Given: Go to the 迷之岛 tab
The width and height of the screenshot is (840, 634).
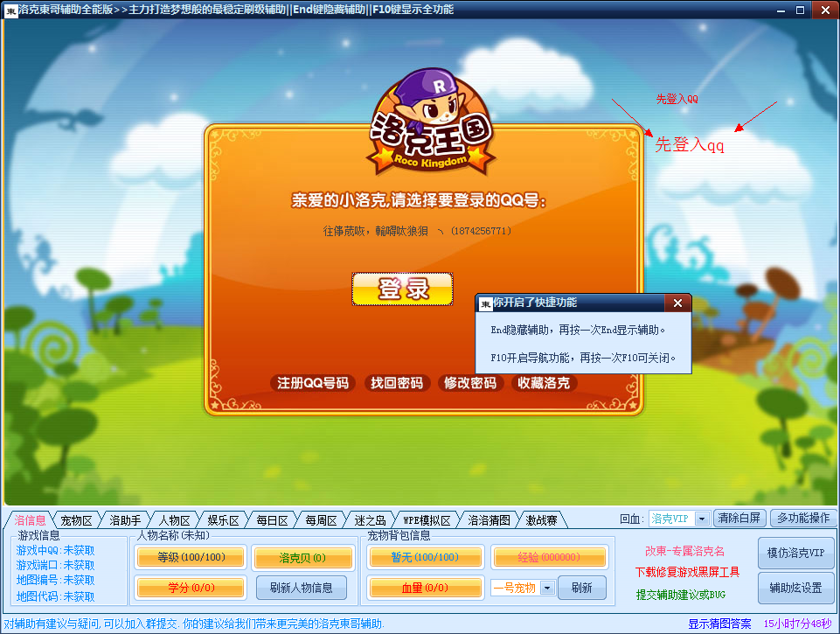Looking at the screenshot, I should (371, 519).
